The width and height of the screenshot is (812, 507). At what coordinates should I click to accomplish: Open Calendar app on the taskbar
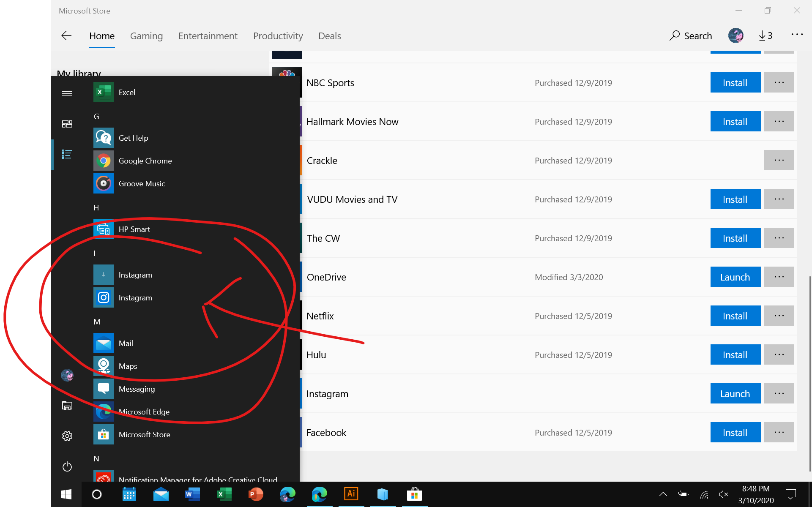[129, 494]
